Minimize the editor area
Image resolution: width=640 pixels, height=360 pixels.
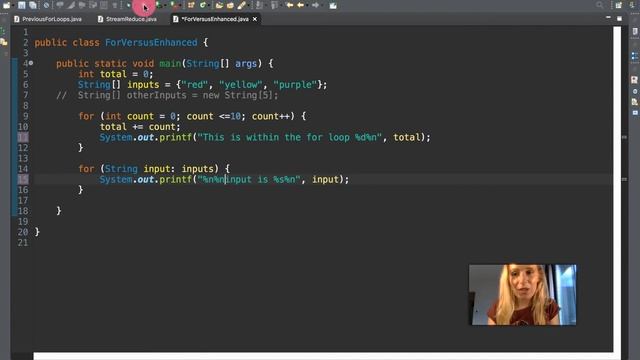609,18
